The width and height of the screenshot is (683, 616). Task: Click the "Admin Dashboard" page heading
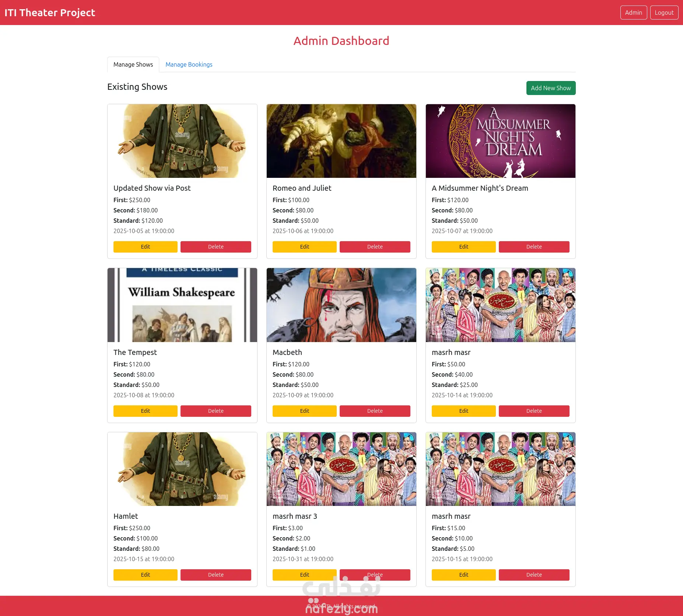[x=341, y=41]
